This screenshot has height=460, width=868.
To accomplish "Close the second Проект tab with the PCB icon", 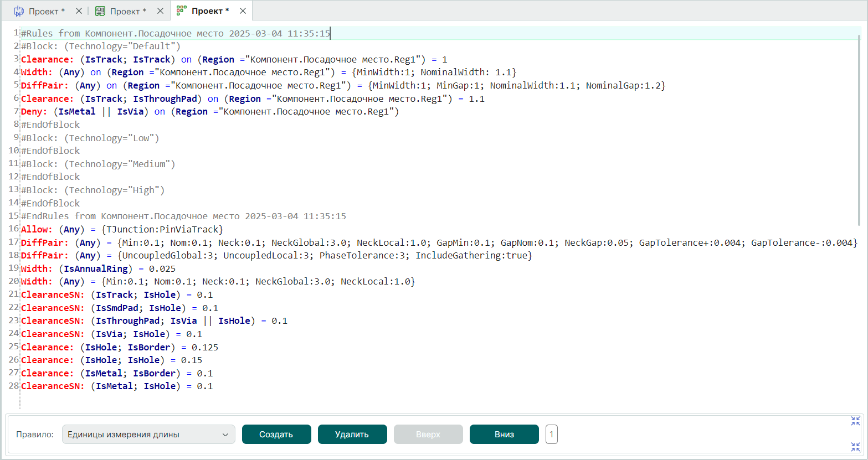I will click(160, 11).
